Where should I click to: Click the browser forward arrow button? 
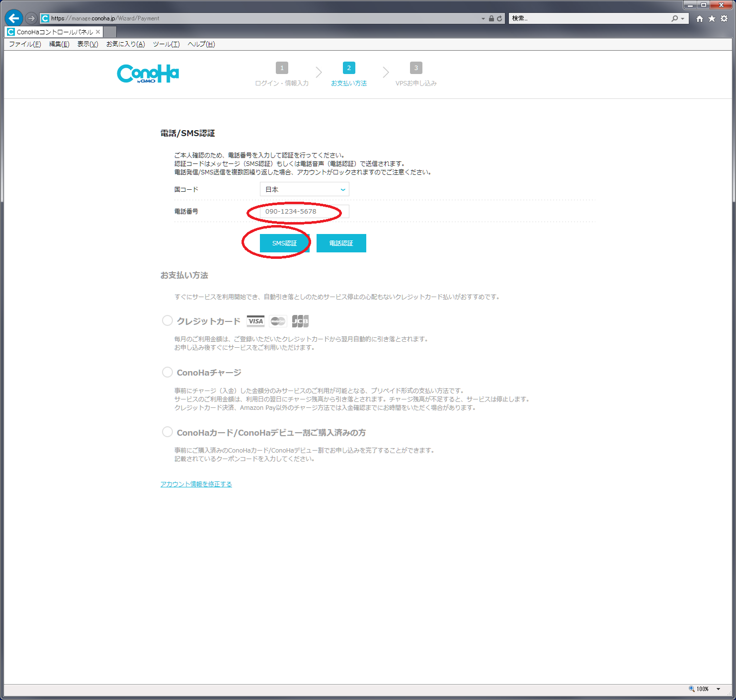point(31,18)
